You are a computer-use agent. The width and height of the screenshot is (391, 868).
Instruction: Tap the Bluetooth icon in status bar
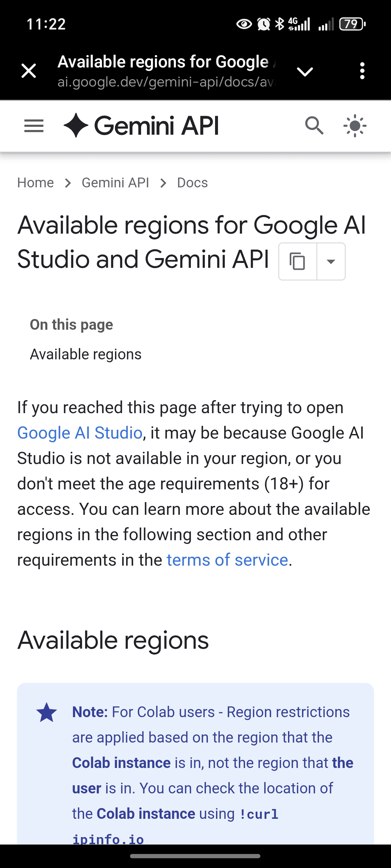click(280, 24)
